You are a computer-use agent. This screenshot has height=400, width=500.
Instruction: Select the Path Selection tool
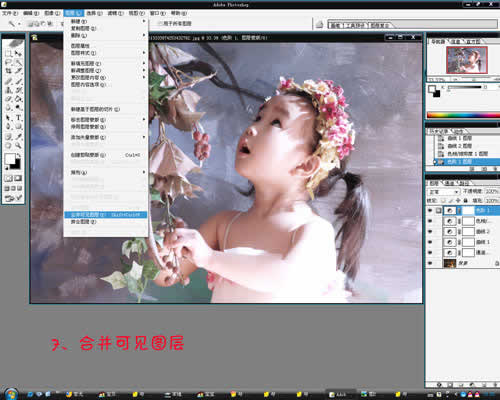pyautogui.click(x=9, y=118)
